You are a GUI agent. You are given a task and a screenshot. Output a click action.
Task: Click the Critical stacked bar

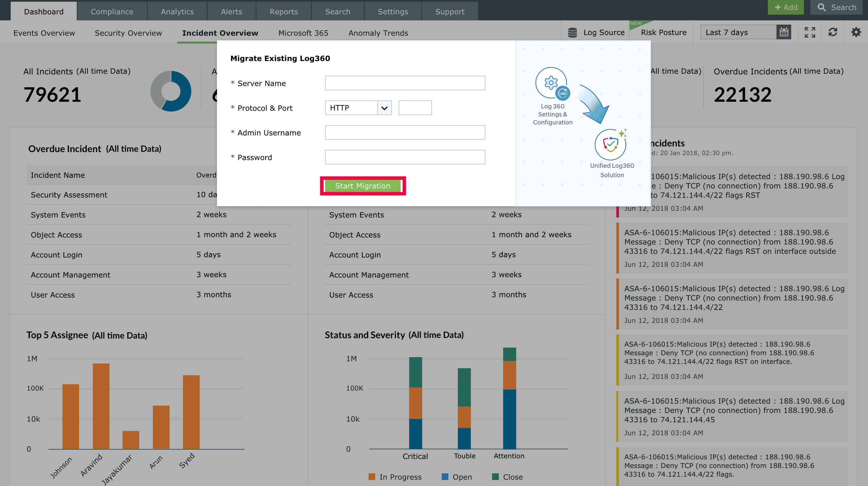tap(415, 403)
